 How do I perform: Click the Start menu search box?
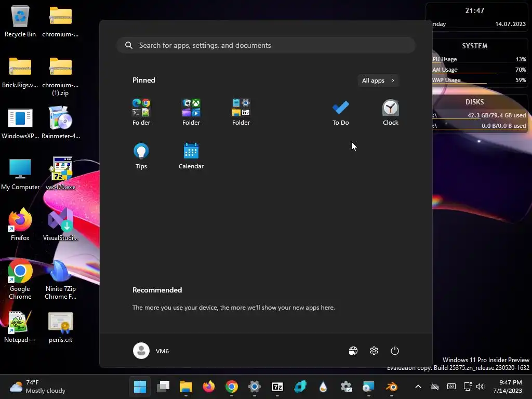click(x=266, y=45)
